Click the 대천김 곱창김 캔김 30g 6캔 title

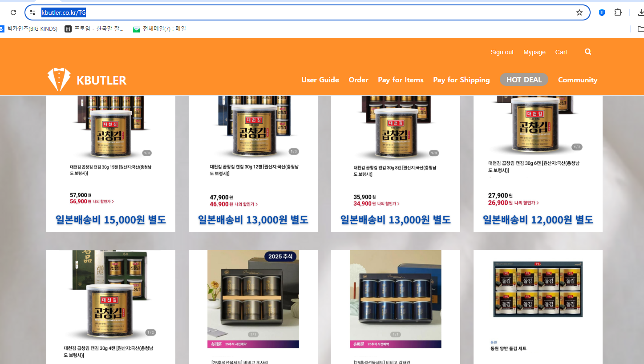coord(534,167)
